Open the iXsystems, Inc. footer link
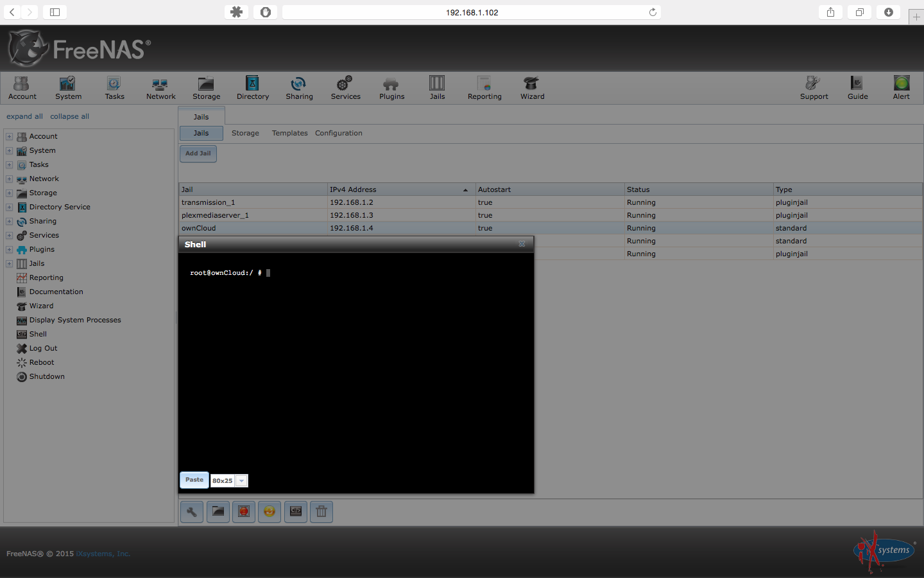Viewport: 924px width, 578px height. pos(103,554)
